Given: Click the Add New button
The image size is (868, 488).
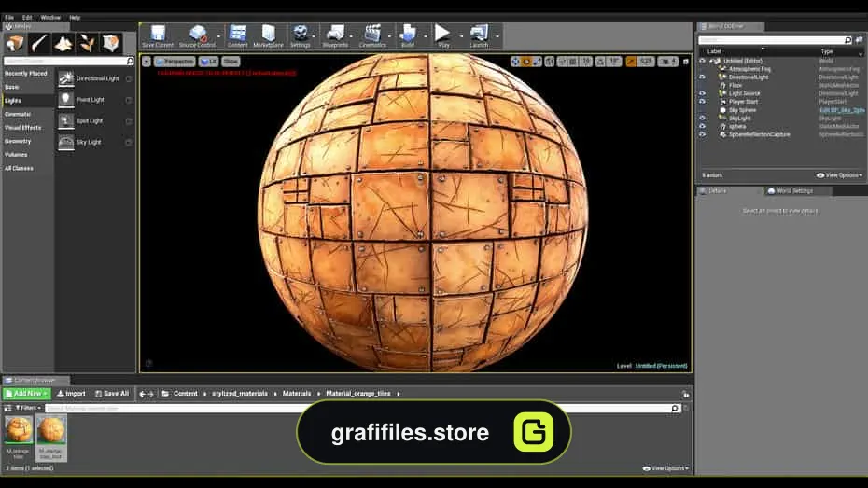Looking at the screenshot, I should (26, 394).
